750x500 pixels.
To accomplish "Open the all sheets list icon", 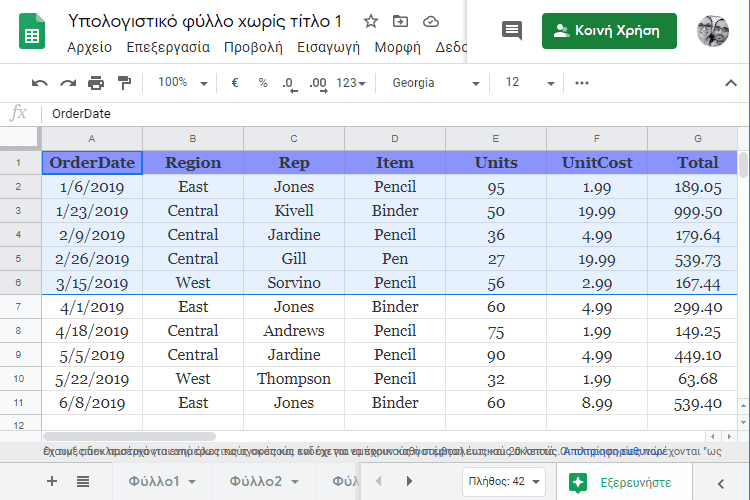I will click(83, 481).
